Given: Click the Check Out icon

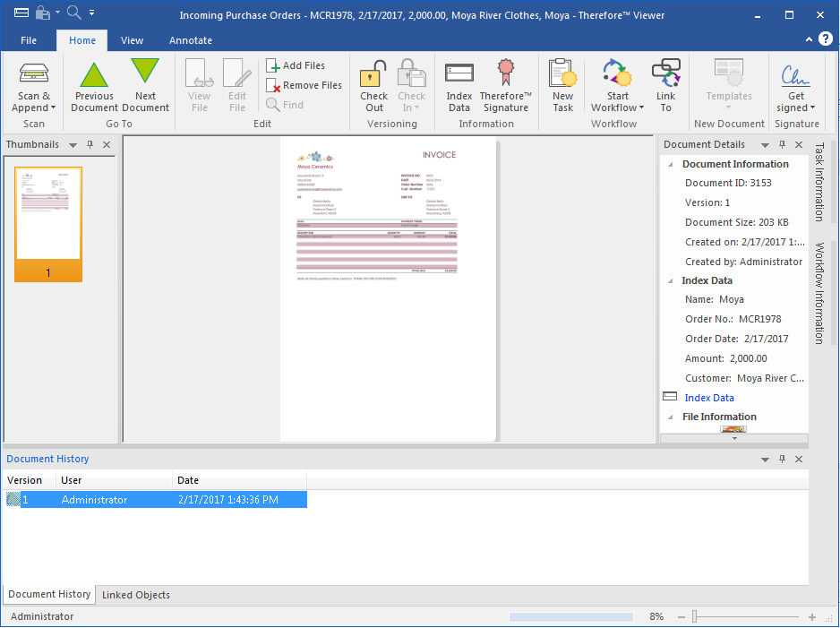Looking at the screenshot, I should click(373, 75).
